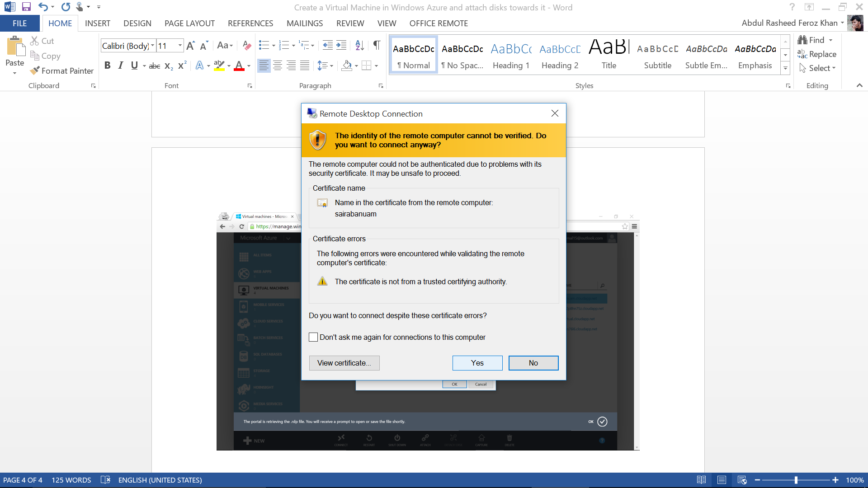This screenshot has width=868, height=488.
Task: Switch to the DESIGN tab
Action: click(137, 23)
